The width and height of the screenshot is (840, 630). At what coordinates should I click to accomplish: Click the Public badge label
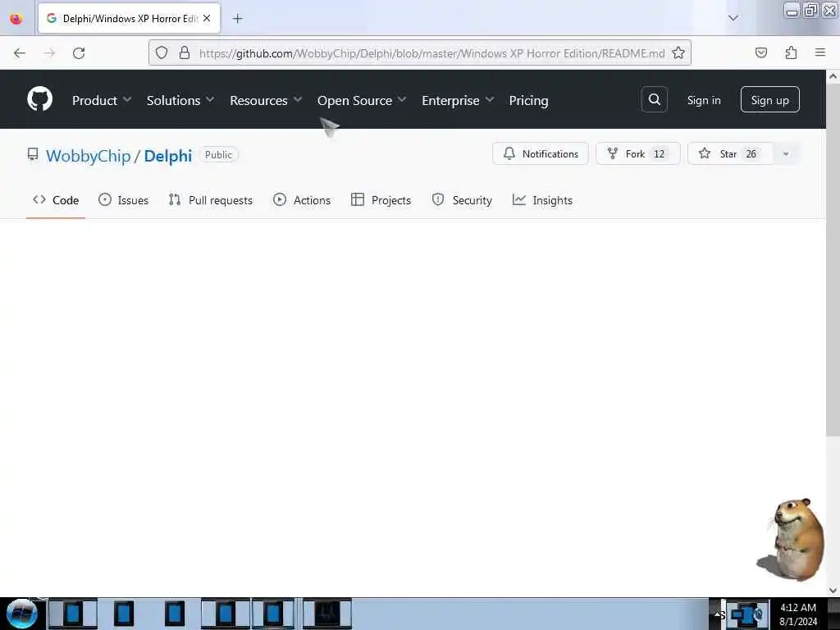(218, 155)
